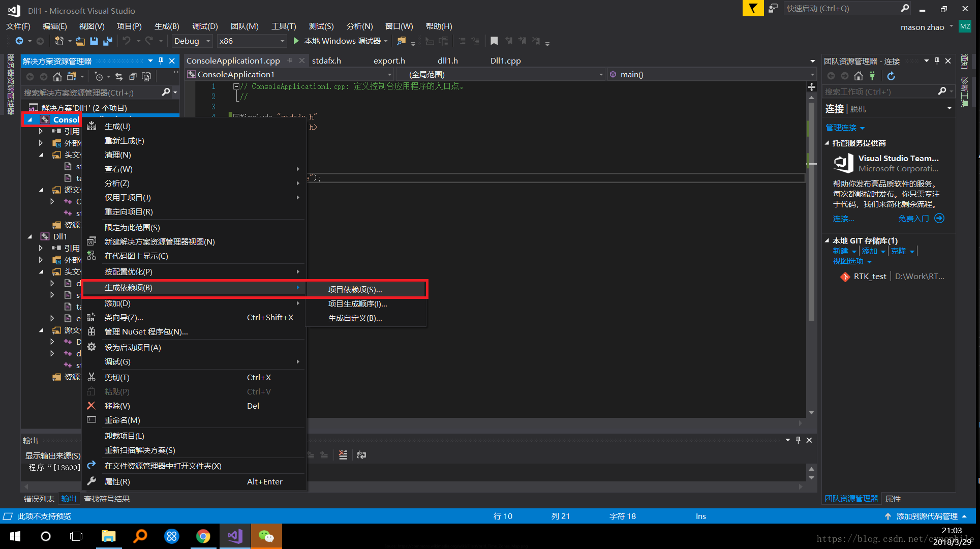
Task: Open the 生成(B) menu
Action: [x=167, y=26]
